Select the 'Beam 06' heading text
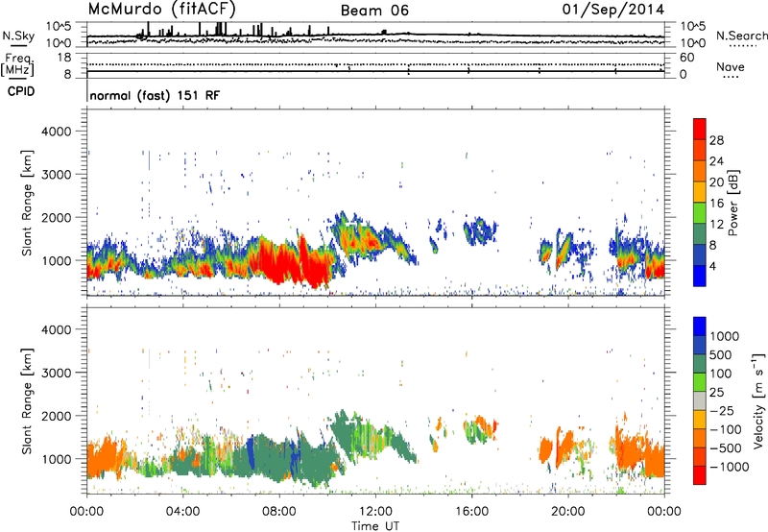 [374, 11]
